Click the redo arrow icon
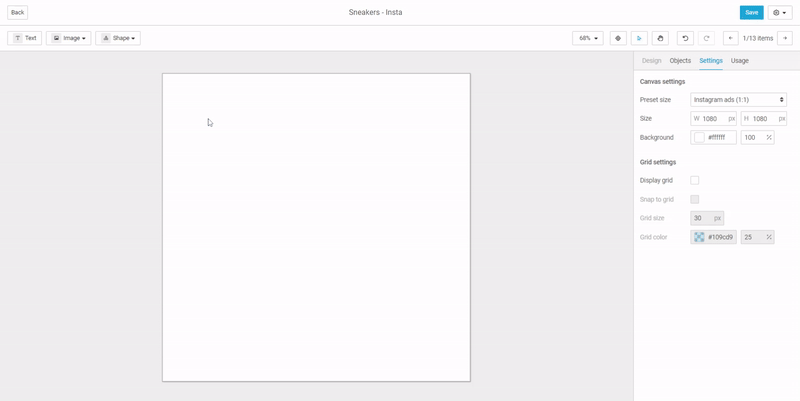The height and width of the screenshot is (401, 800). pos(706,38)
